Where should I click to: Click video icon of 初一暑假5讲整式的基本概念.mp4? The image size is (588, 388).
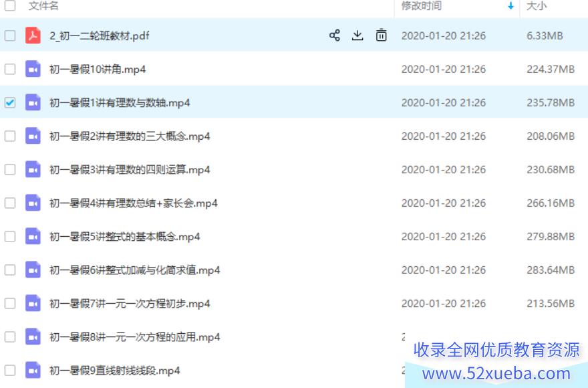33,237
